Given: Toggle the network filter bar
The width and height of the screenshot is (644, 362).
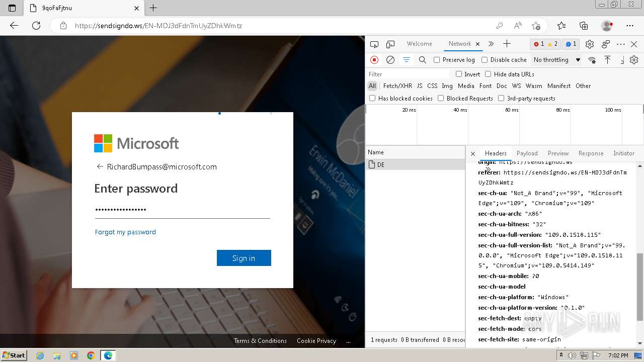Looking at the screenshot, I should tap(406, 60).
